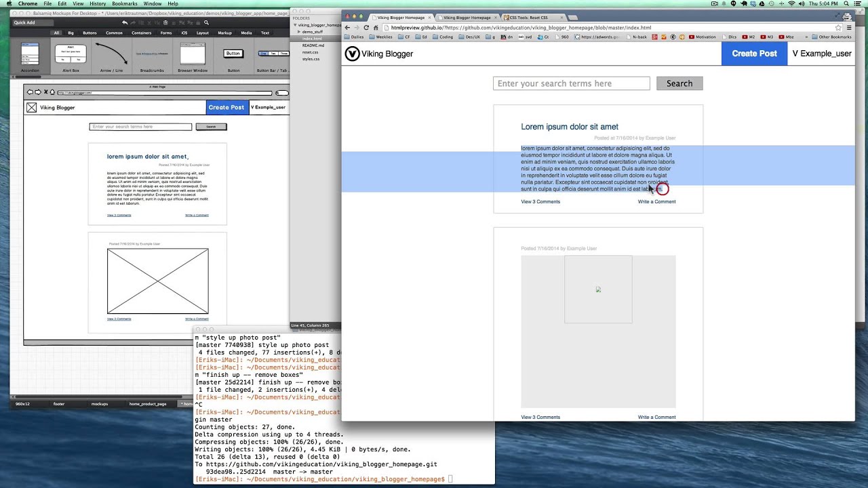Viewport: 868px width, 488px height.
Task: Click the delete trash icon in Balsamiq toolbar
Action: [175, 22]
